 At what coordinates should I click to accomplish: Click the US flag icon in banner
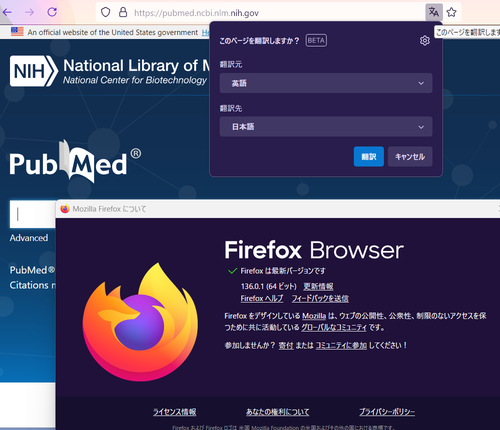(x=17, y=32)
